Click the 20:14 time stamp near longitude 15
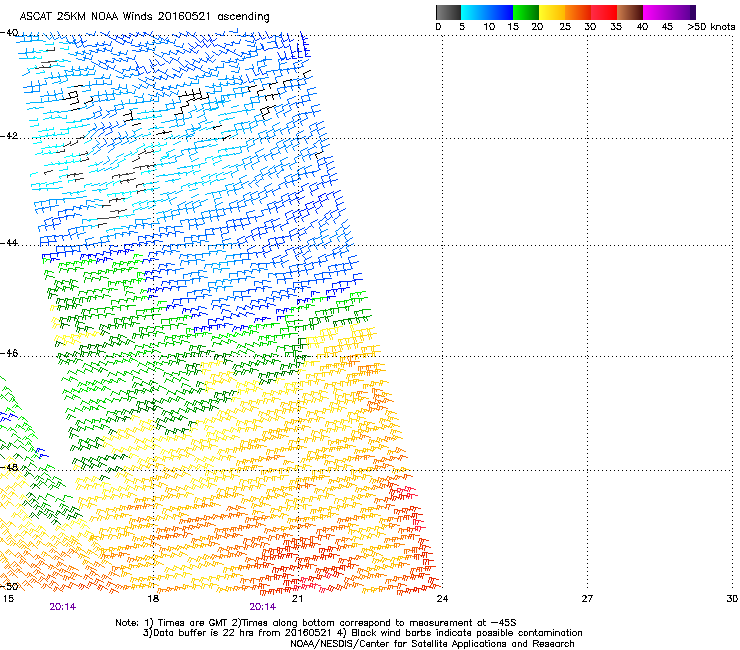This screenshot has height=650, width=740. click(x=62, y=607)
